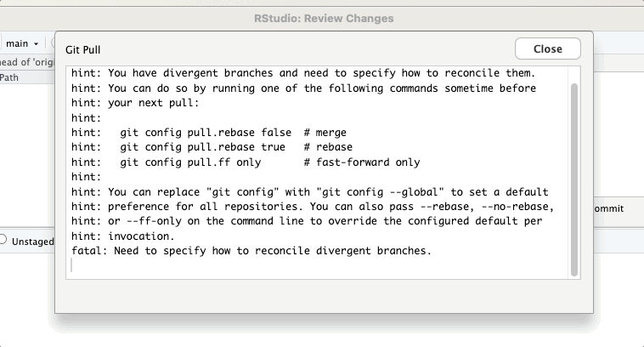The width and height of the screenshot is (644, 347).
Task: Click the fatal error message line
Action: tap(251, 251)
